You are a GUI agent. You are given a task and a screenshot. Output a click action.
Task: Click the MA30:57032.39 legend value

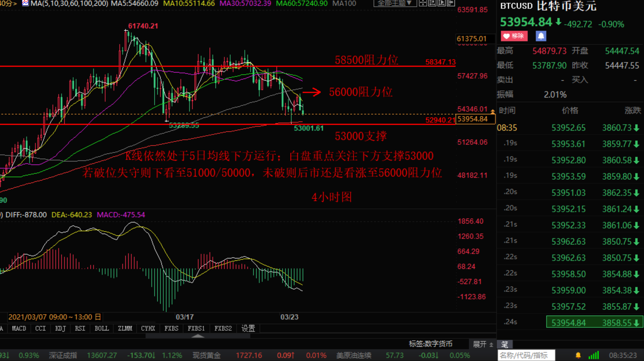pos(245,3)
